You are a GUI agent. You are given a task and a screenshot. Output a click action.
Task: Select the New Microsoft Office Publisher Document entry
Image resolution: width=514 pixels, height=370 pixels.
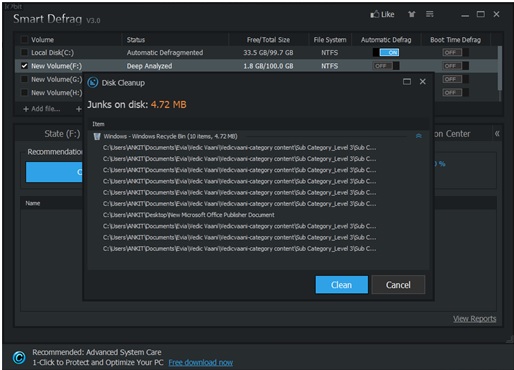(x=189, y=215)
